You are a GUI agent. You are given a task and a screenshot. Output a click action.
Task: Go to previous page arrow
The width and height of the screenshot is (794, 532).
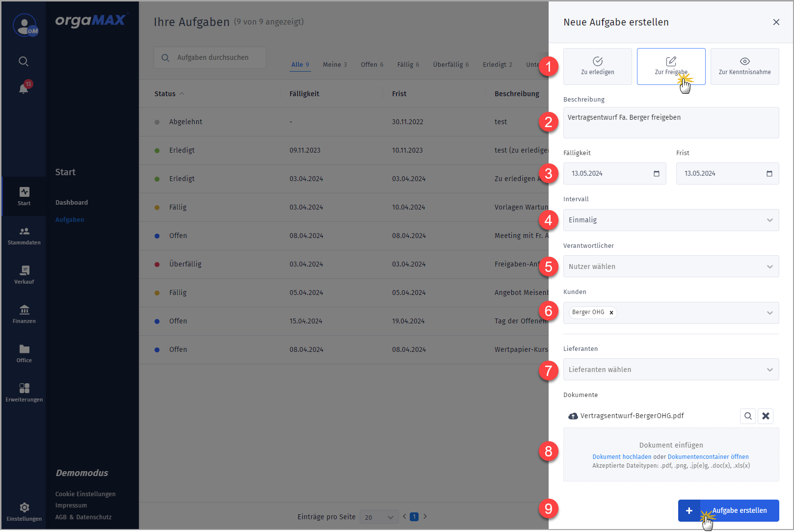click(x=405, y=516)
